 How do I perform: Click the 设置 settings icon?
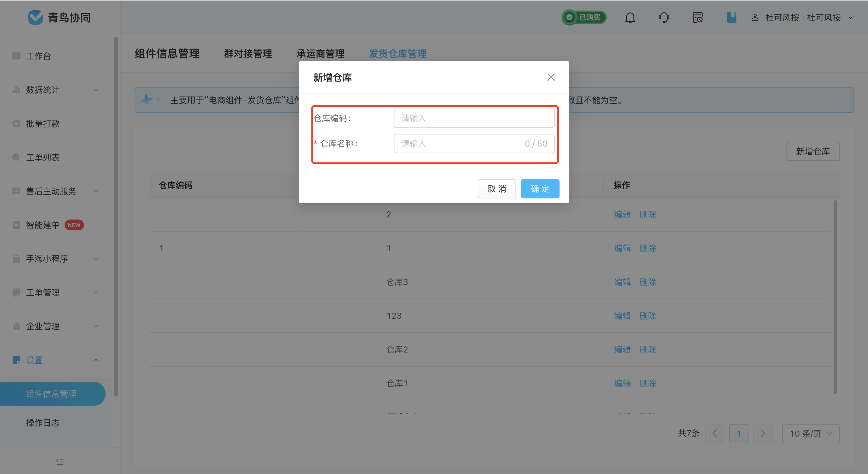[x=16, y=360]
